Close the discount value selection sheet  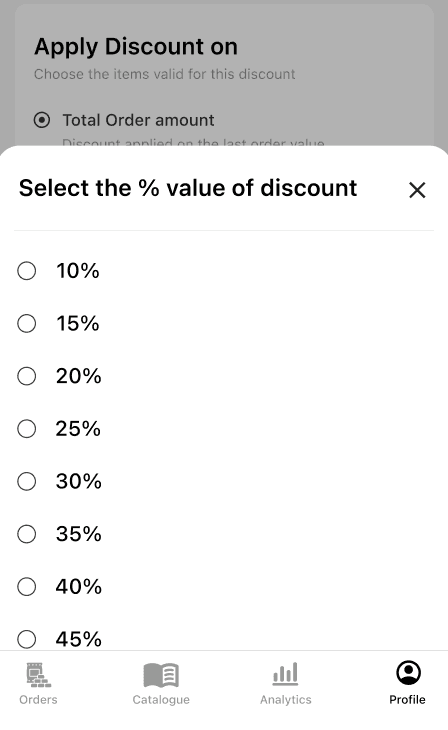click(417, 189)
